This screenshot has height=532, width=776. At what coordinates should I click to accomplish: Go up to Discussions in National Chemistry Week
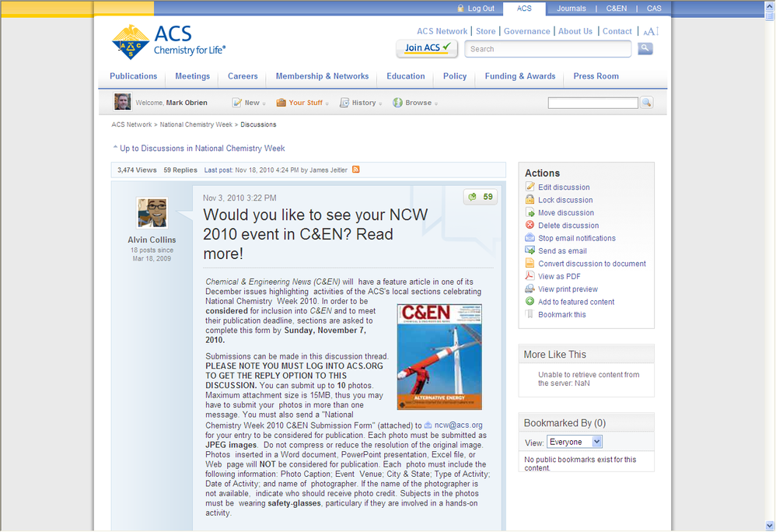coord(201,149)
